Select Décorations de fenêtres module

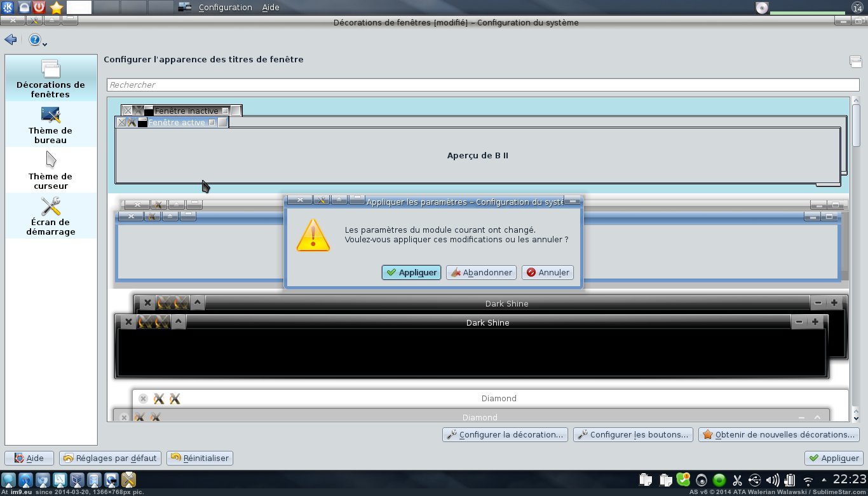[50, 79]
